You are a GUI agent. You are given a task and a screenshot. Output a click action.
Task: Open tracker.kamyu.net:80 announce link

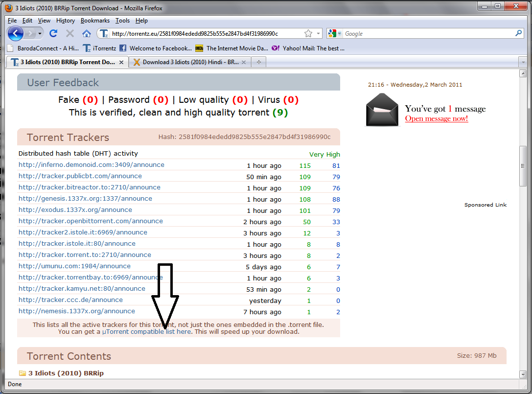[82, 288]
